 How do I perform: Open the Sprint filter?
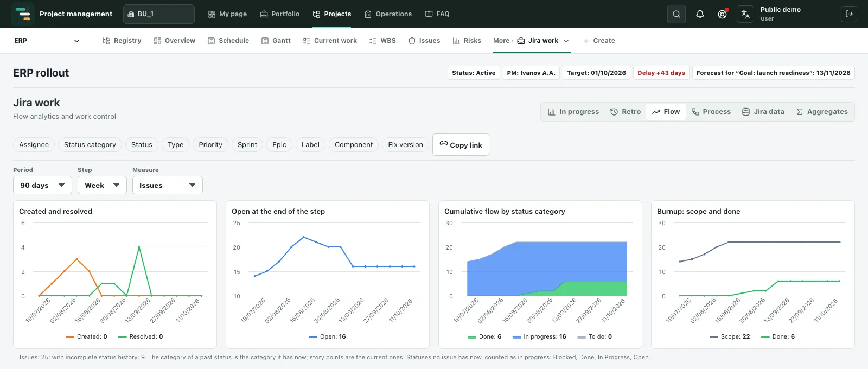click(247, 145)
